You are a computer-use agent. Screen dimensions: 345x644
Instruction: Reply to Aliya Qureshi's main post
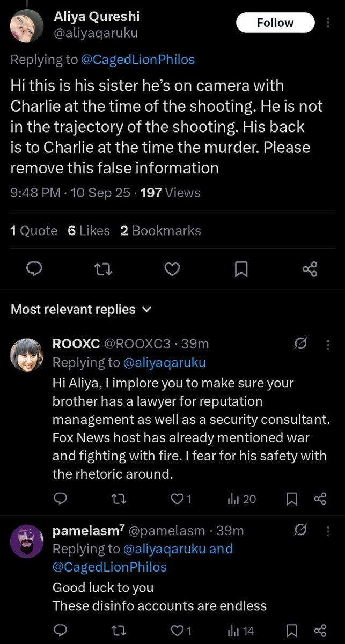(34, 269)
